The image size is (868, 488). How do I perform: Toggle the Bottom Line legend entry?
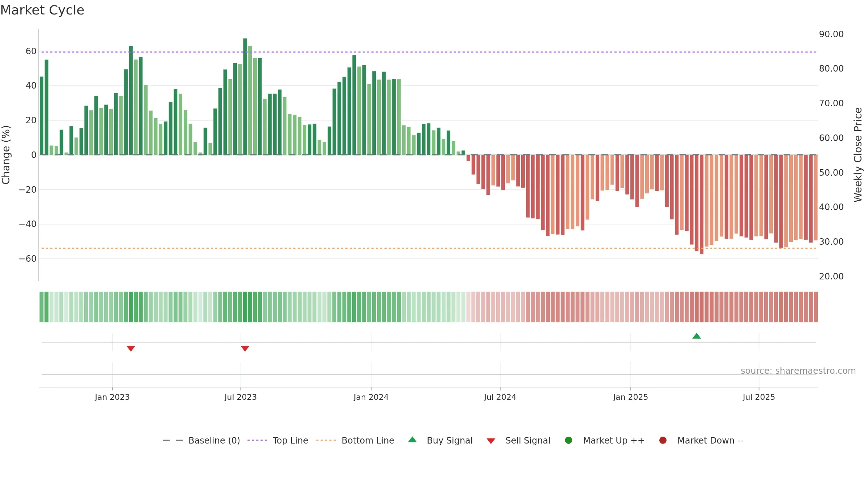click(355, 440)
